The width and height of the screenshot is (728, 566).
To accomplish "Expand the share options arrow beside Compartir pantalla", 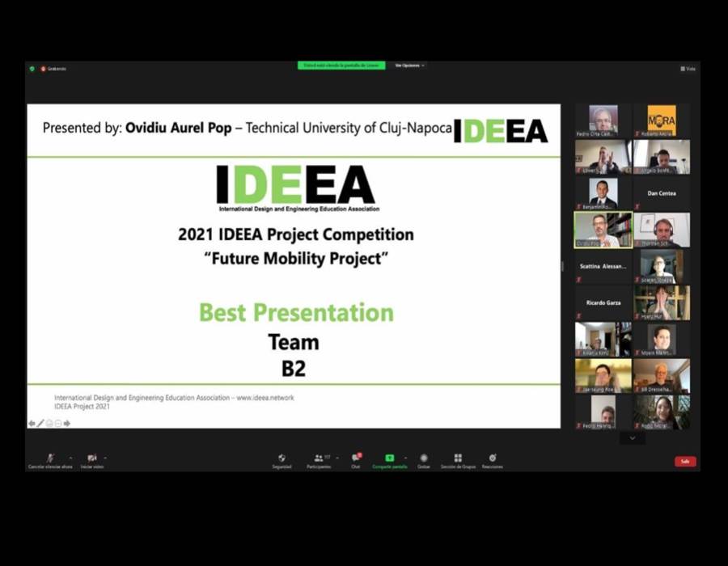I will [x=405, y=458].
